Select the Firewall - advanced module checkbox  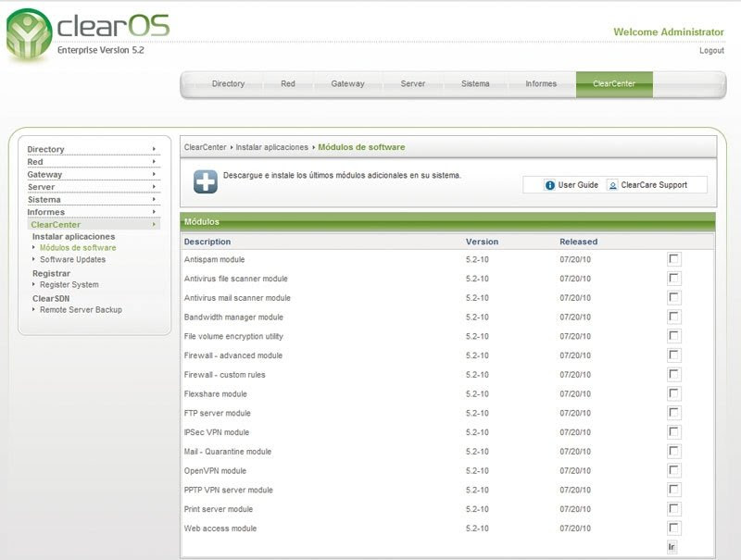673,355
